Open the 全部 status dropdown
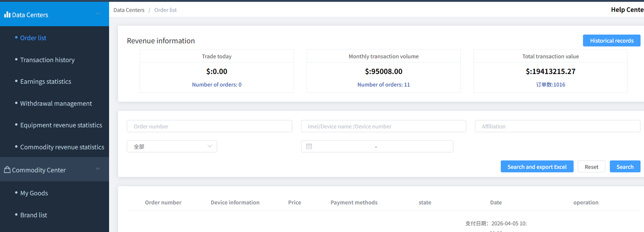644x232 pixels. click(172, 147)
